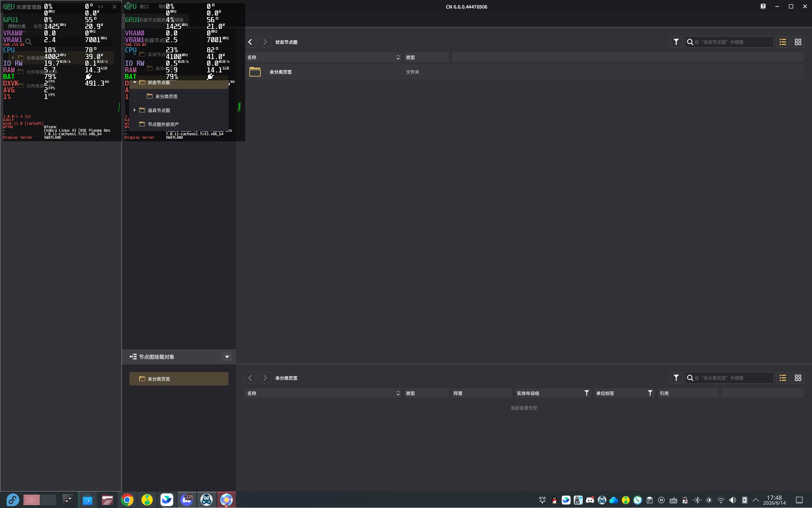Select the 未分类页签 folder row icon
The image size is (812, 508).
tap(255, 72)
